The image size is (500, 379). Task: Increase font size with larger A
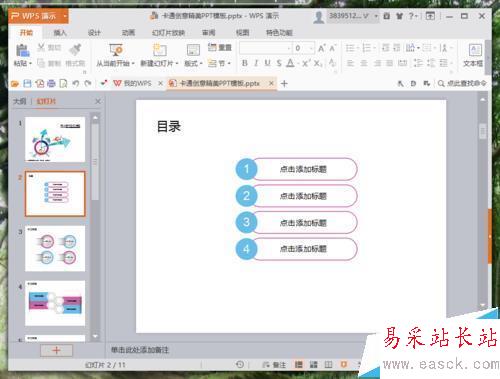coord(321,48)
